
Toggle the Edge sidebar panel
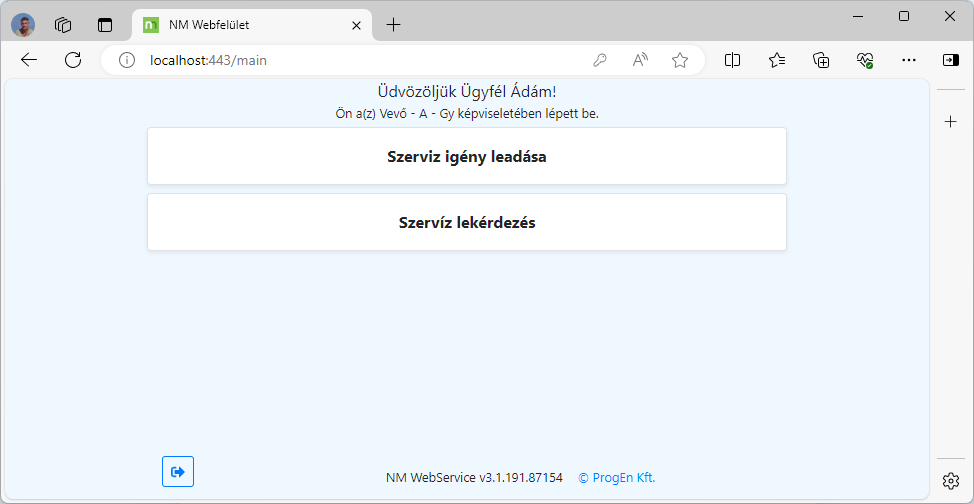coord(950,60)
